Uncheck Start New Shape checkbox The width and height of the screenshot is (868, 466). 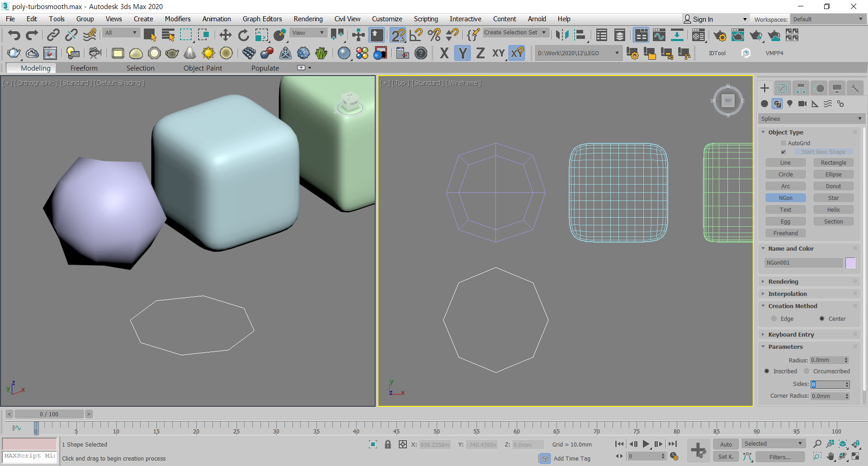(783, 152)
